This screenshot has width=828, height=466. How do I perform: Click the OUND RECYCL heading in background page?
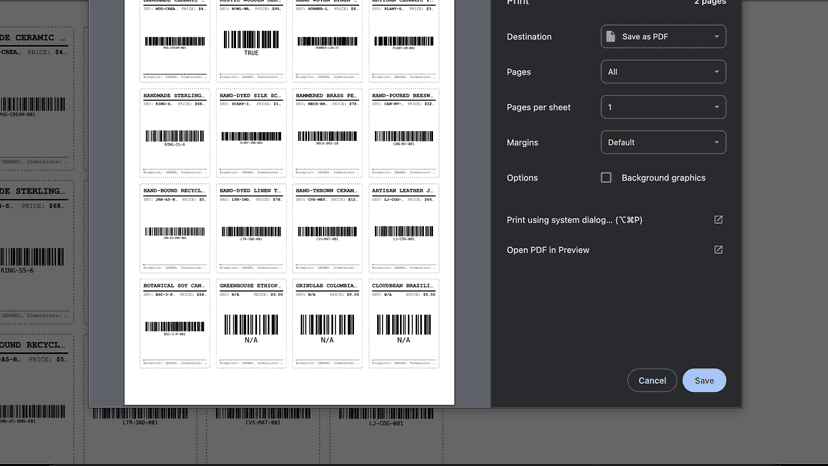tap(33, 345)
